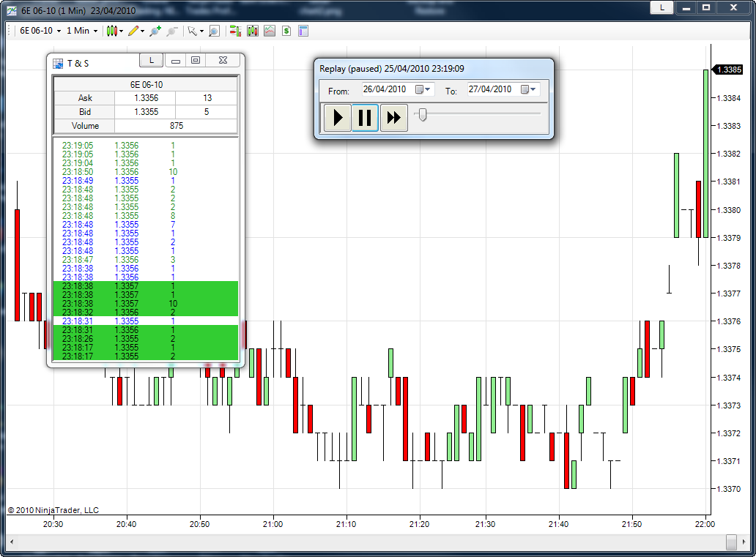
Task: Click the left scroll arrow of chart
Action: point(12,542)
